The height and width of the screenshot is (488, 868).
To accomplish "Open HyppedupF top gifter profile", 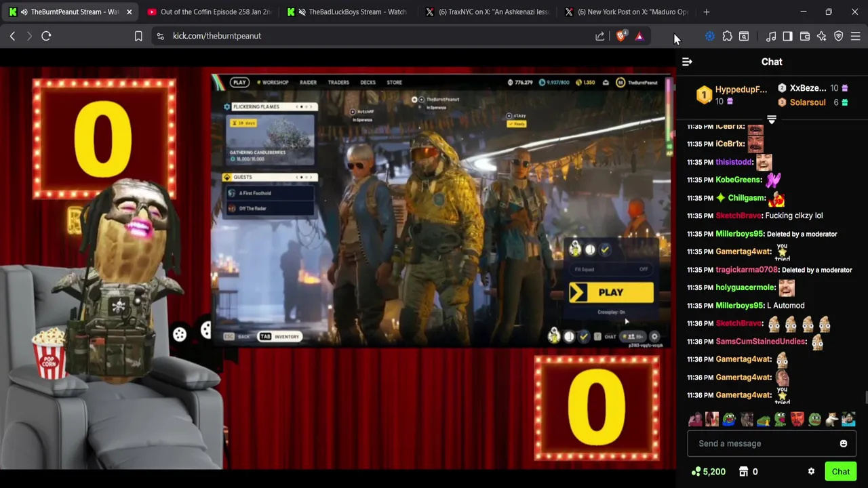I will pos(741,89).
